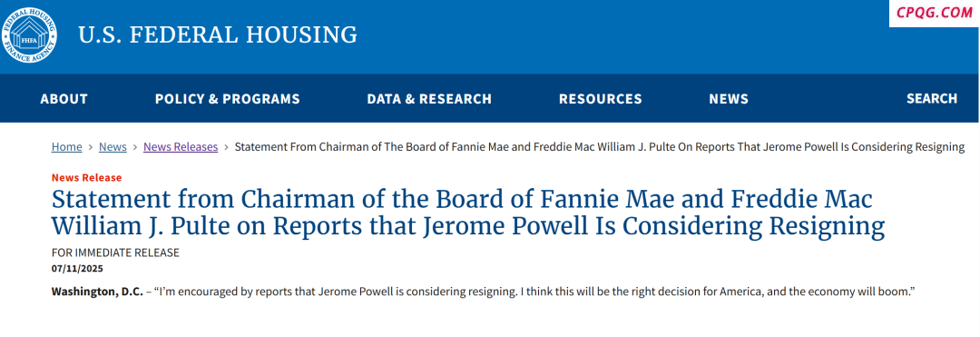980x337 pixels.
Task: Click SEARCH in the navigation bar
Action: [932, 99]
